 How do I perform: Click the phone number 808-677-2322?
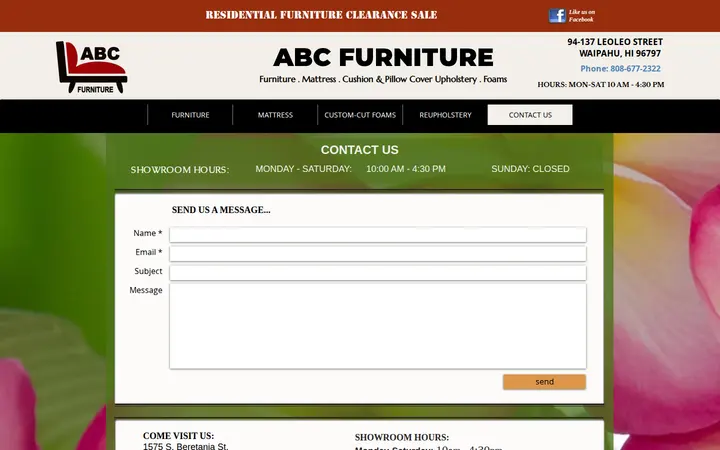pos(635,68)
